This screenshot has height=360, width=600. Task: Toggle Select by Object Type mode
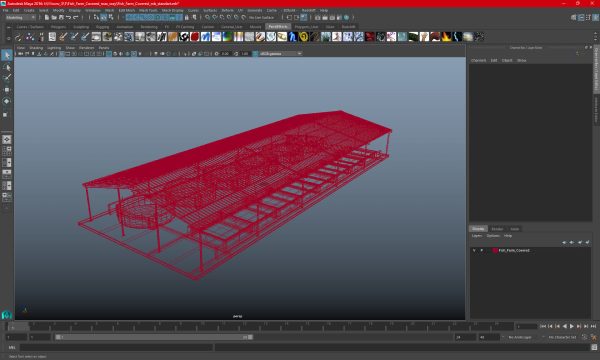tap(103, 17)
